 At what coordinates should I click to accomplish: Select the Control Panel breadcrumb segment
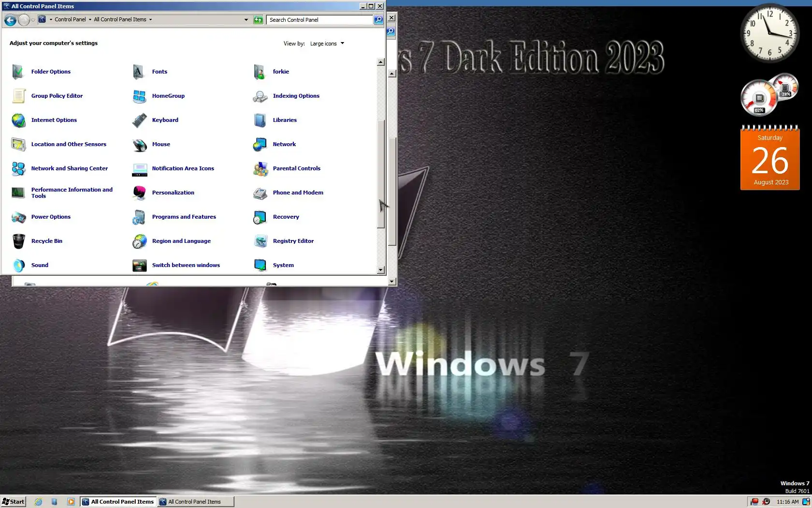click(70, 20)
